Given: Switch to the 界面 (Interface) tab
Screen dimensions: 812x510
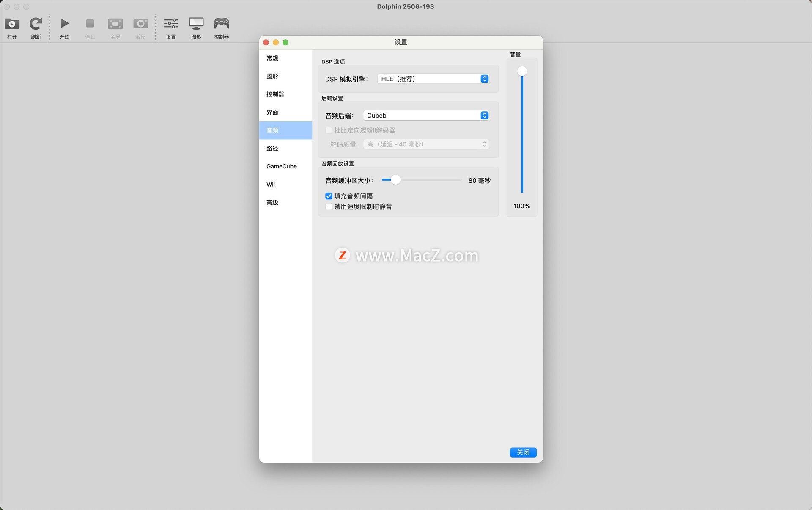Looking at the screenshot, I should (285, 112).
